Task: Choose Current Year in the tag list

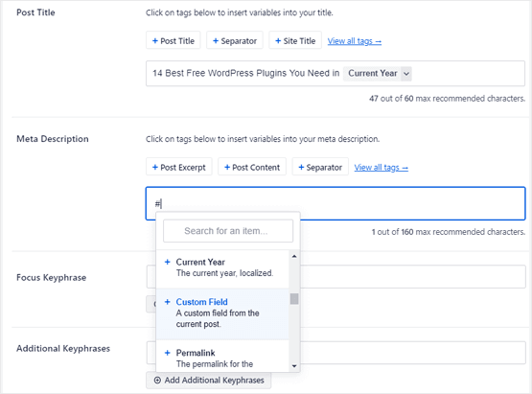Action: (222, 268)
